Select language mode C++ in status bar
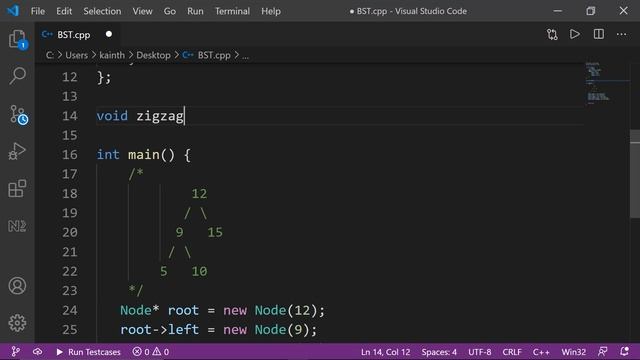Viewport: 640px width, 360px height. (x=541, y=351)
